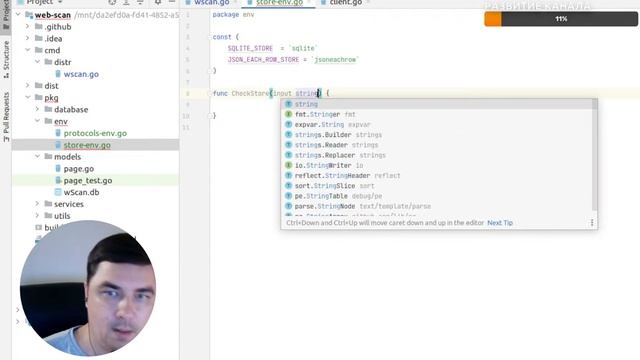The height and width of the screenshot is (360, 640).
Task: Select parse.StringNode suggestion
Action: pyautogui.click(x=437, y=206)
